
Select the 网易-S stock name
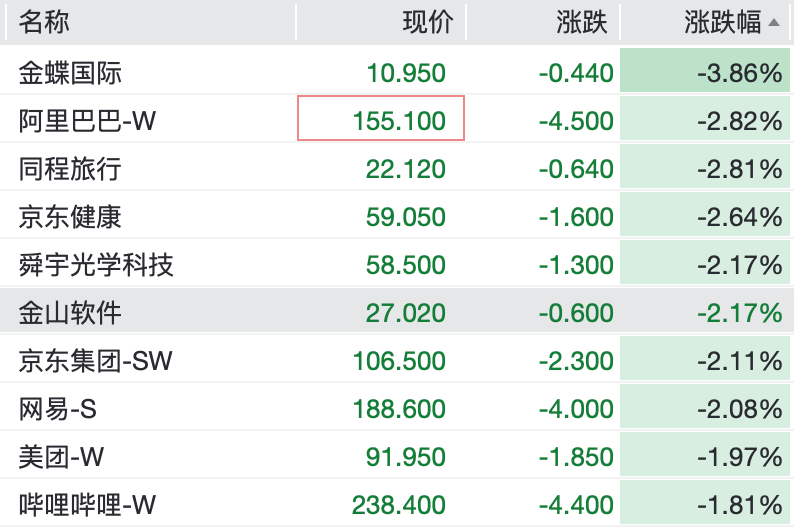coord(58,409)
